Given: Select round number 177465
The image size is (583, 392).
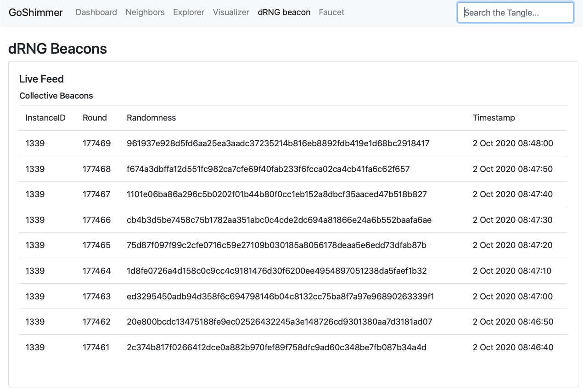Looking at the screenshot, I should coord(97,245).
